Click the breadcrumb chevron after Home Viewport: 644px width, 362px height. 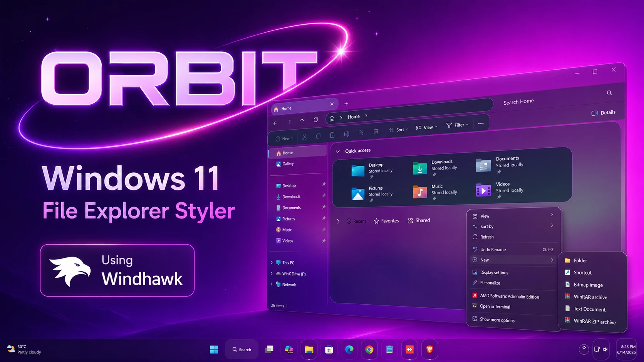[366, 115]
